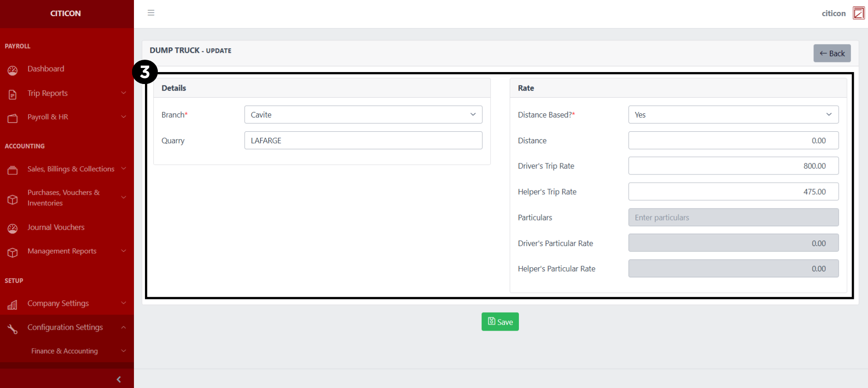Click the Back button
The image size is (868, 388).
click(x=832, y=53)
